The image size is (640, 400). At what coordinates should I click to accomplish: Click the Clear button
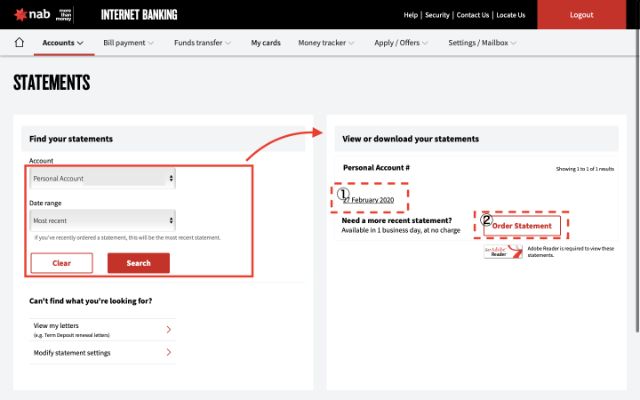tap(62, 263)
